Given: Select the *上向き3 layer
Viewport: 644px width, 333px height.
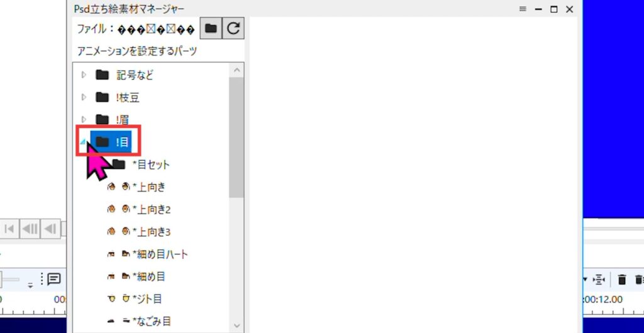Looking at the screenshot, I should pos(152,232).
